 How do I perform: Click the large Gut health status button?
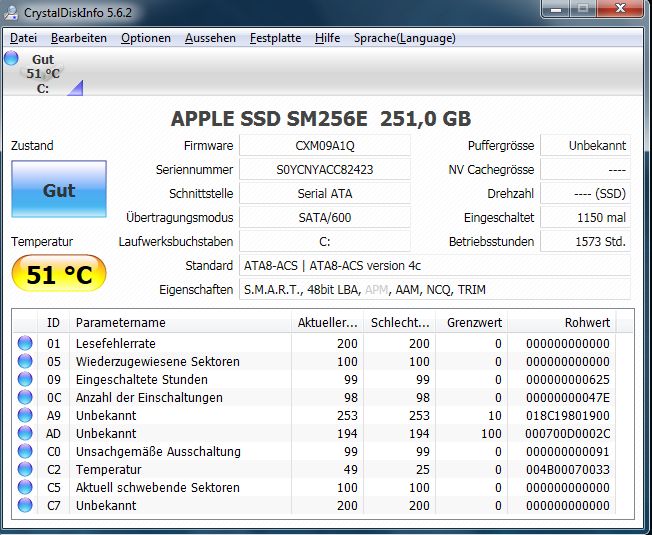click(x=59, y=189)
